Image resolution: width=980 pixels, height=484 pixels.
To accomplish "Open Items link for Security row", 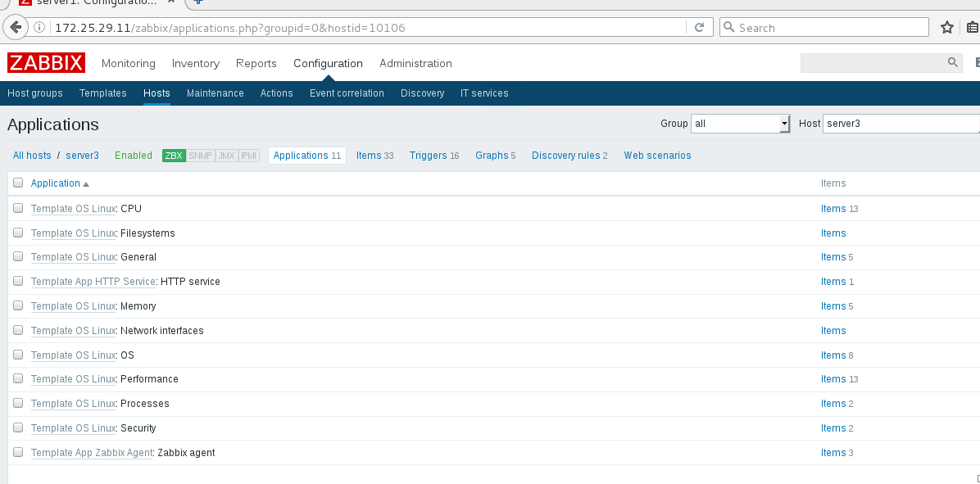I will coord(833,428).
